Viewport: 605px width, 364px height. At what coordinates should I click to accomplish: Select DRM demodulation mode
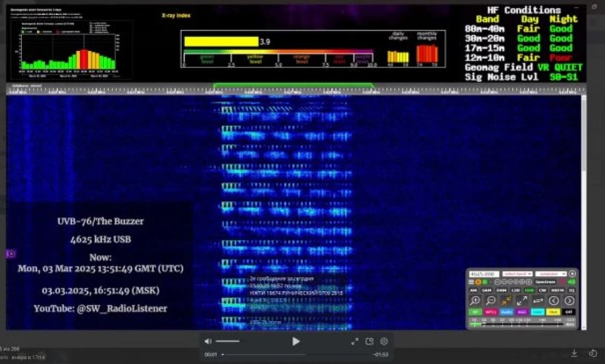[x=501, y=290]
